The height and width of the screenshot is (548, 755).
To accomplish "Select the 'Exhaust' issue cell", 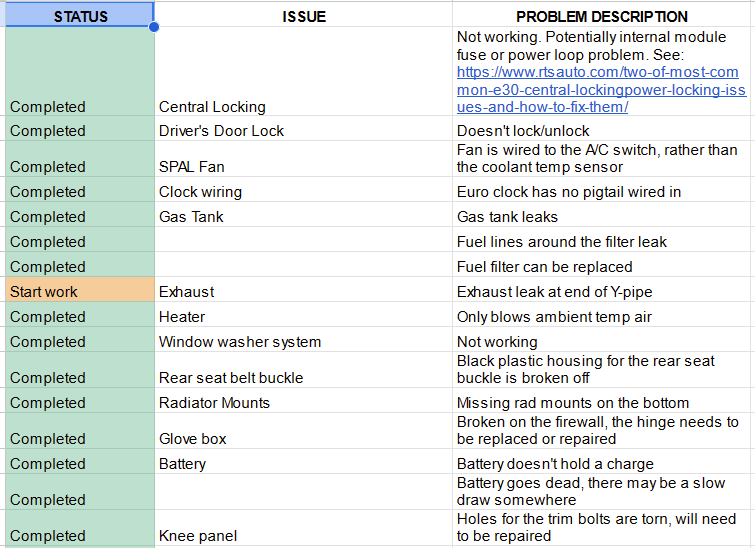I will pyautogui.click(x=187, y=292).
